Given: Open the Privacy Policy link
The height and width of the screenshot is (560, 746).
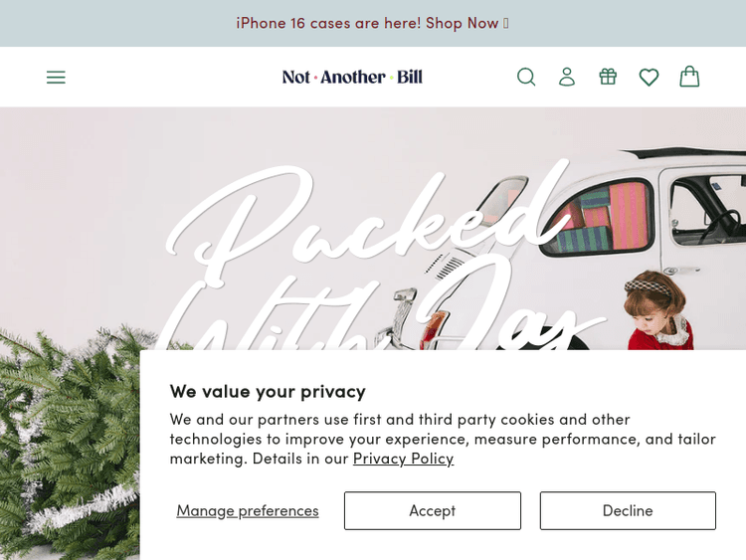Looking at the screenshot, I should point(403,459).
